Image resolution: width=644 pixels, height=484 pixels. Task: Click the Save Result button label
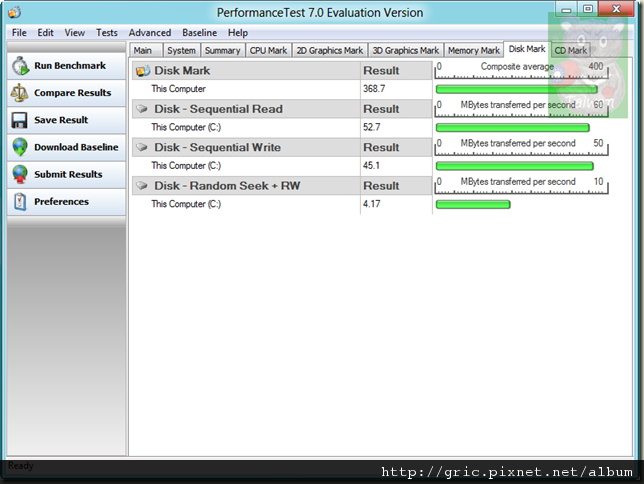(61, 120)
